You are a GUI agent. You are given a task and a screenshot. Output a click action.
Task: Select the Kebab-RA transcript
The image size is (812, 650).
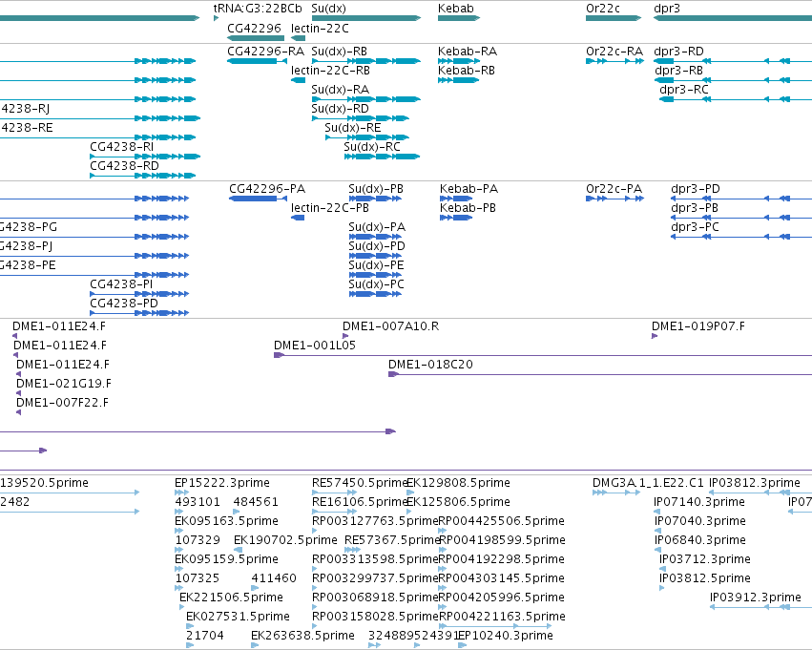(459, 61)
